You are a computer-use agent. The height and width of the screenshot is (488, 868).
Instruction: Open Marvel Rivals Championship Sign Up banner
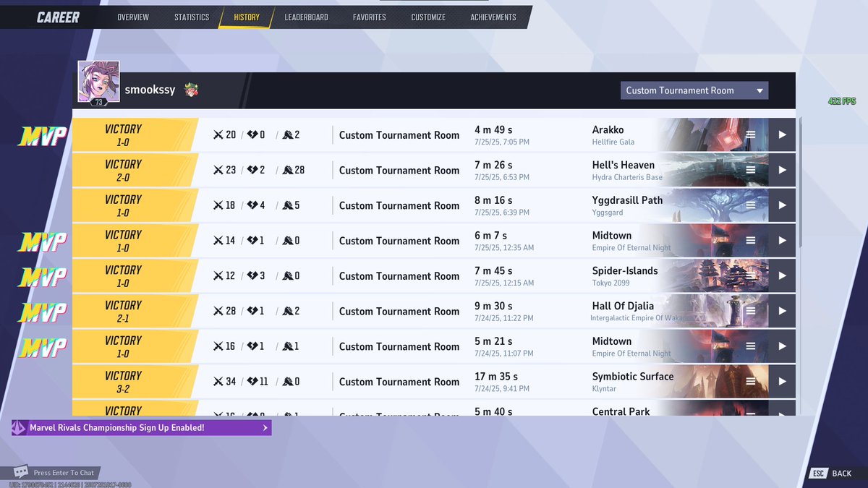pyautogui.click(x=142, y=428)
